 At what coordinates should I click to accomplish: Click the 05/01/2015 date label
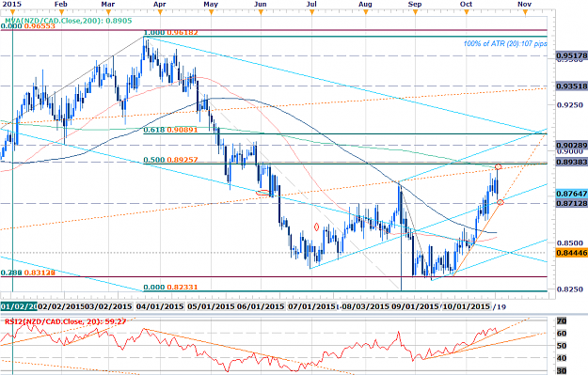click(211, 306)
